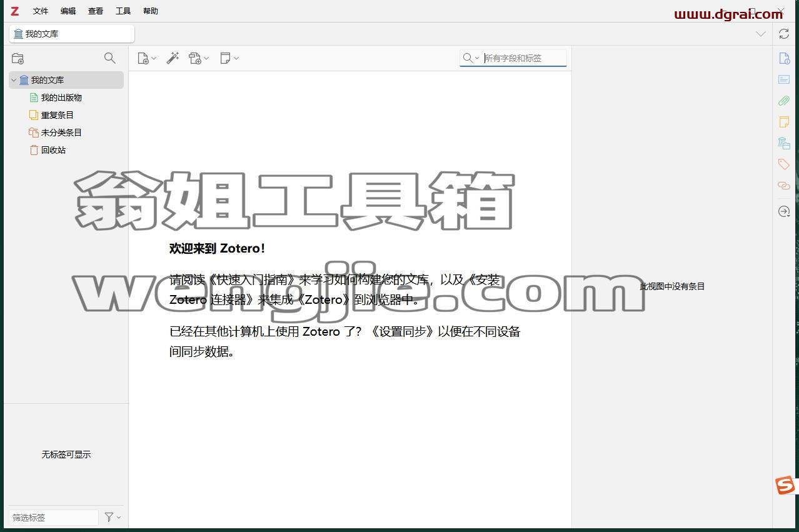Select 我的文库 library in tree
799x532 pixels.
coord(66,80)
